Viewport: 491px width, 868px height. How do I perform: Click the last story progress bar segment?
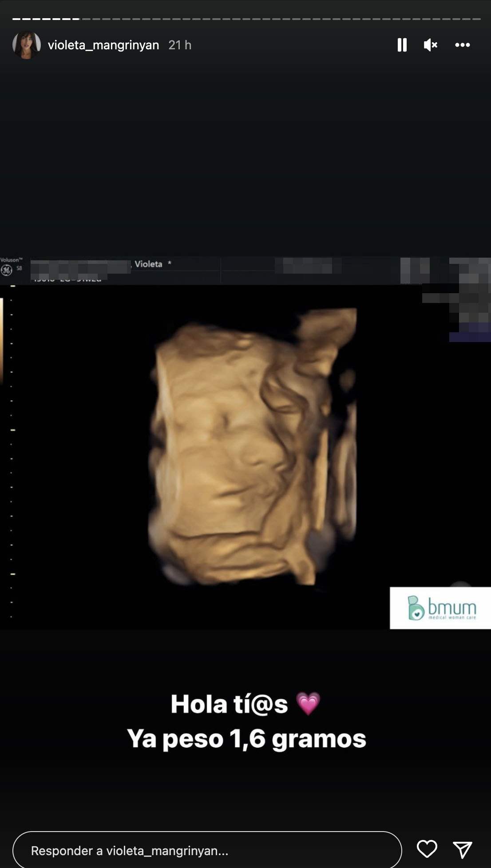point(476,19)
